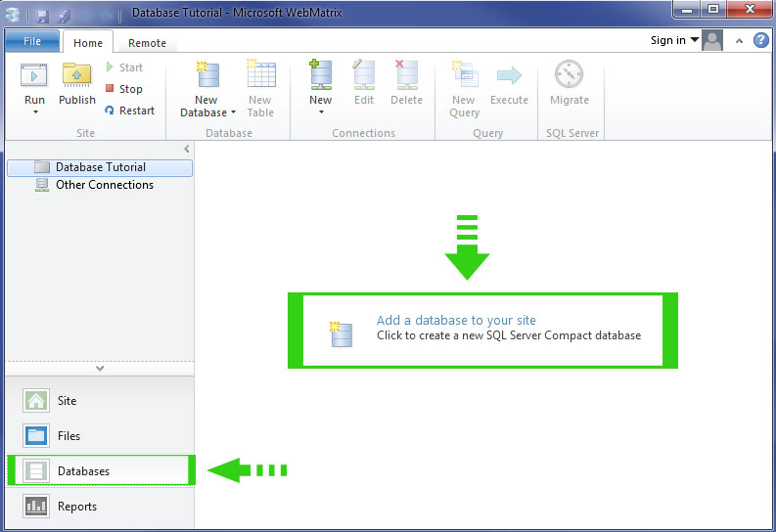The image size is (776, 532).
Task: Click the Sign in link
Action: click(667, 40)
